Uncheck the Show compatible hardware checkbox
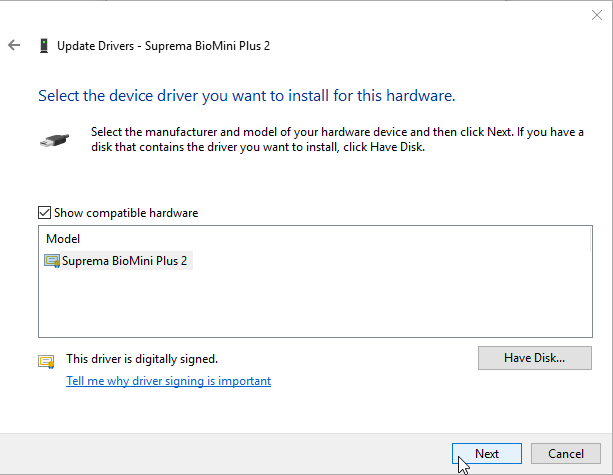 [x=44, y=213]
